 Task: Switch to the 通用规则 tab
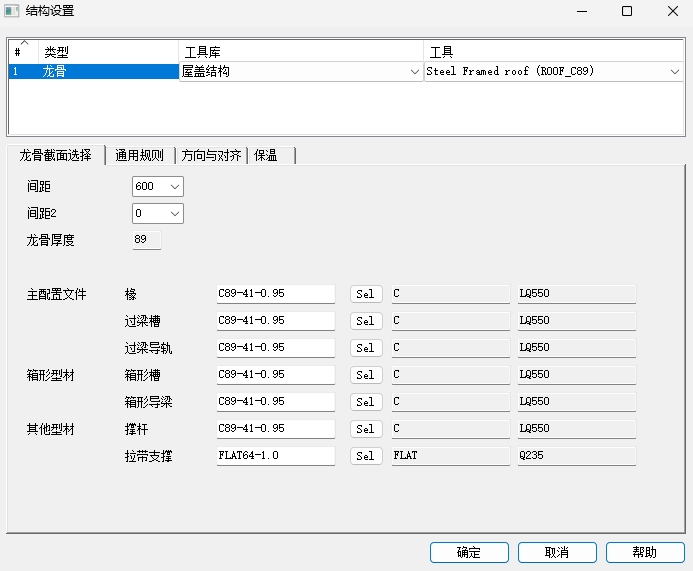(140, 155)
